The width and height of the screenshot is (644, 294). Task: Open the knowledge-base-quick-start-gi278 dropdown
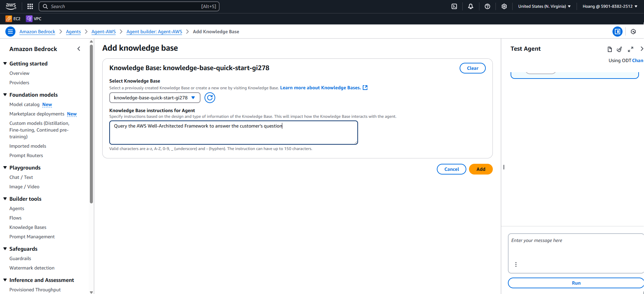coord(155,98)
